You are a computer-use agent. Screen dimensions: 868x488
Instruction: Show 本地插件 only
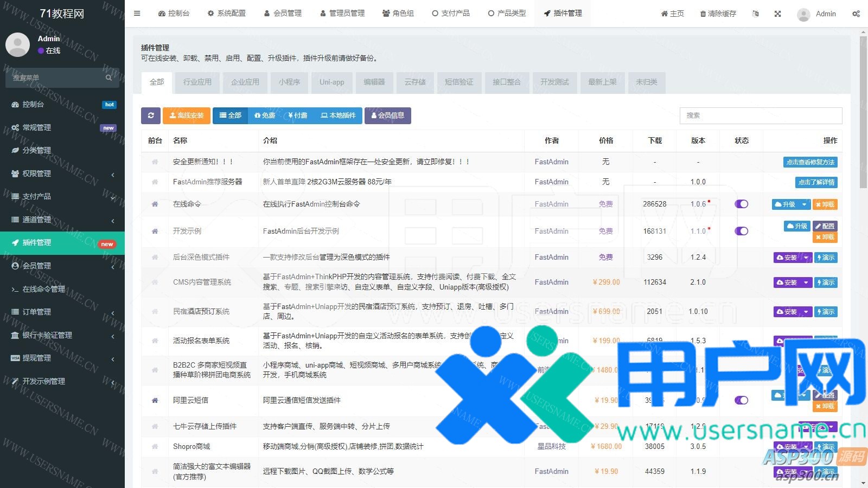pos(338,115)
